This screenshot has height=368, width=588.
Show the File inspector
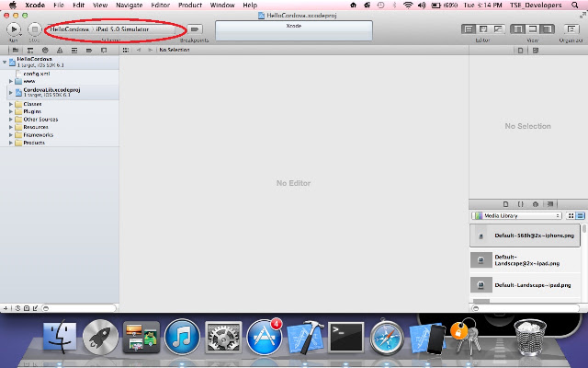pos(521,51)
